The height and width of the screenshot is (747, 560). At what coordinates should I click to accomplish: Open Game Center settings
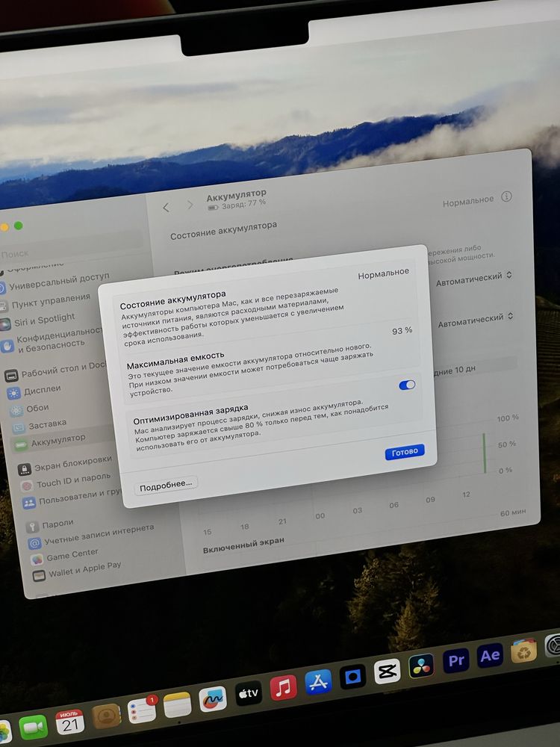coord(65,556)
